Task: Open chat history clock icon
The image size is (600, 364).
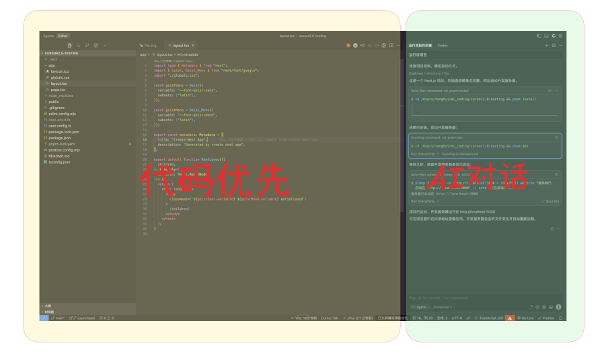Action: coord(554,45)
